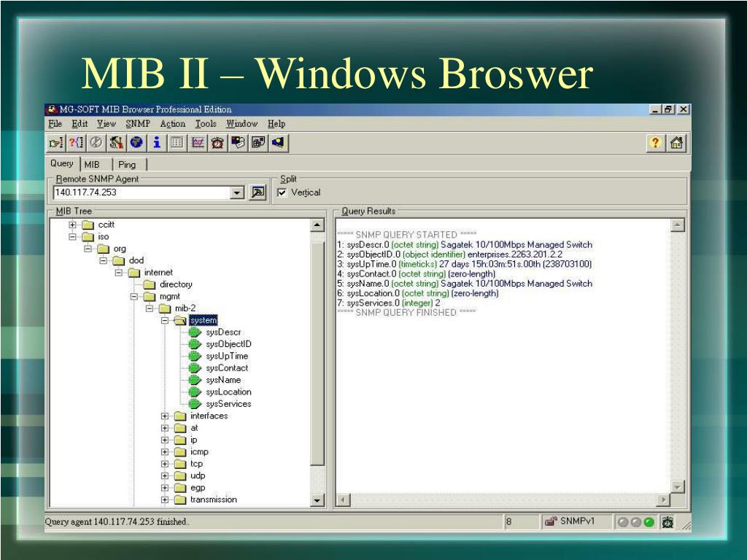The height and width of the screenshot is (560, 747).
Task: Collapse the mgmt tree node
Action: click(x=134, y=297)
